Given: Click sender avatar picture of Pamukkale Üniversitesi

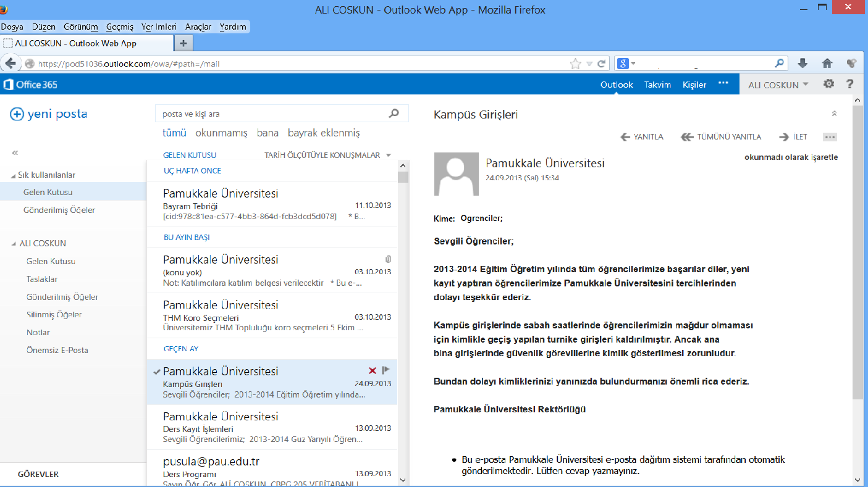Looking at the screenshot, I should 457,174.
